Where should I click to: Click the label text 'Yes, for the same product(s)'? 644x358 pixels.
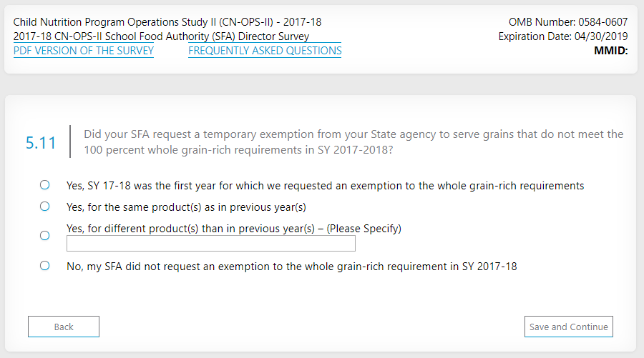coord(186,207)
